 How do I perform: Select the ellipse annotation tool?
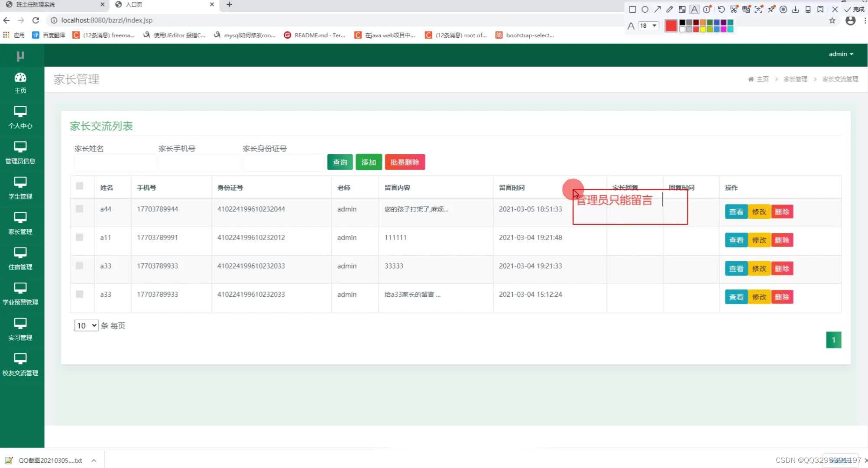point(645,9)
